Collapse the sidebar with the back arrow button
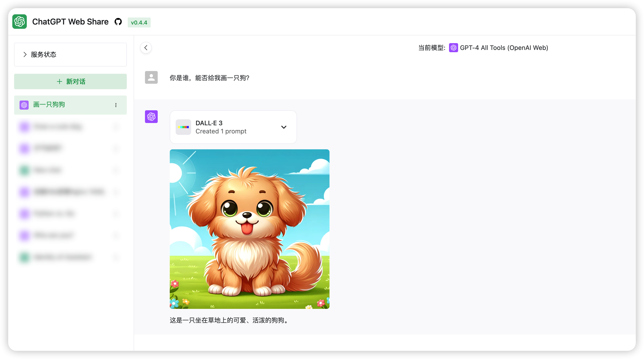 146,48
